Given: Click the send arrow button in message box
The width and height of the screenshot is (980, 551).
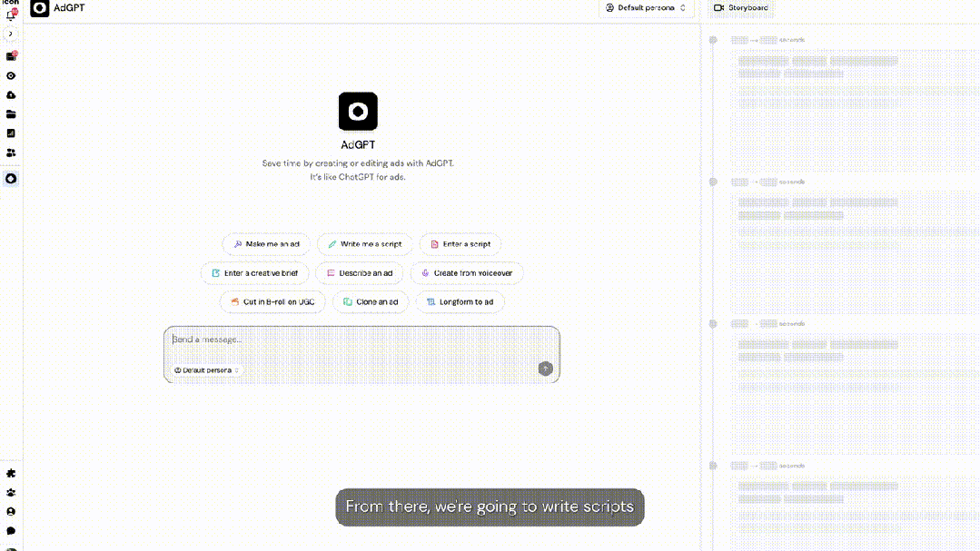Looking at the screenshot, I should (546, 369).
